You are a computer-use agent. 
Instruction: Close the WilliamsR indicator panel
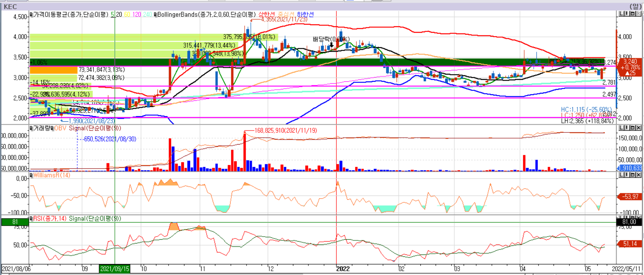click(638, 175)
